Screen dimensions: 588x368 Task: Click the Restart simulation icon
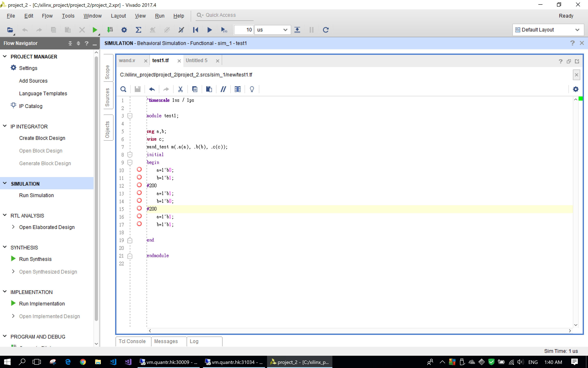(x=195, y=30)
